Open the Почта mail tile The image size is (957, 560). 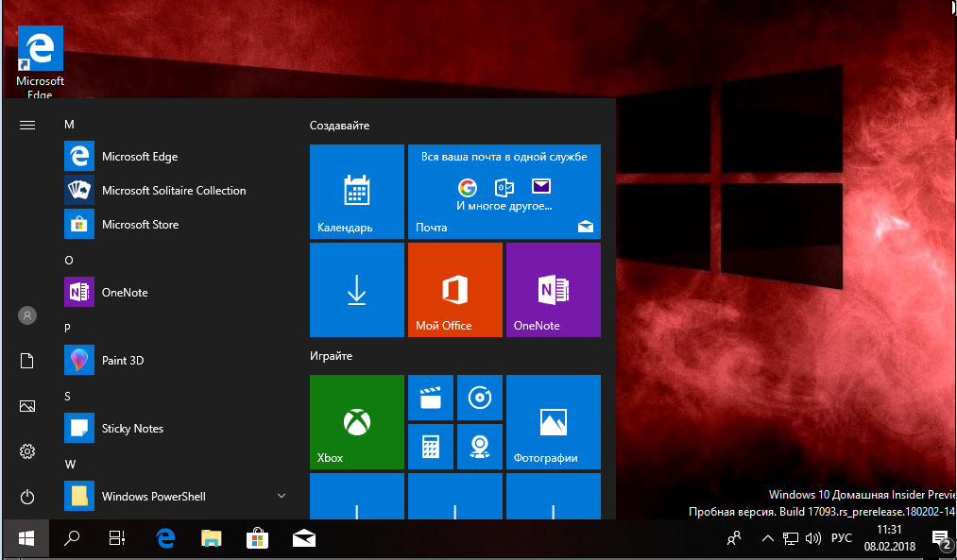point(504,192)
